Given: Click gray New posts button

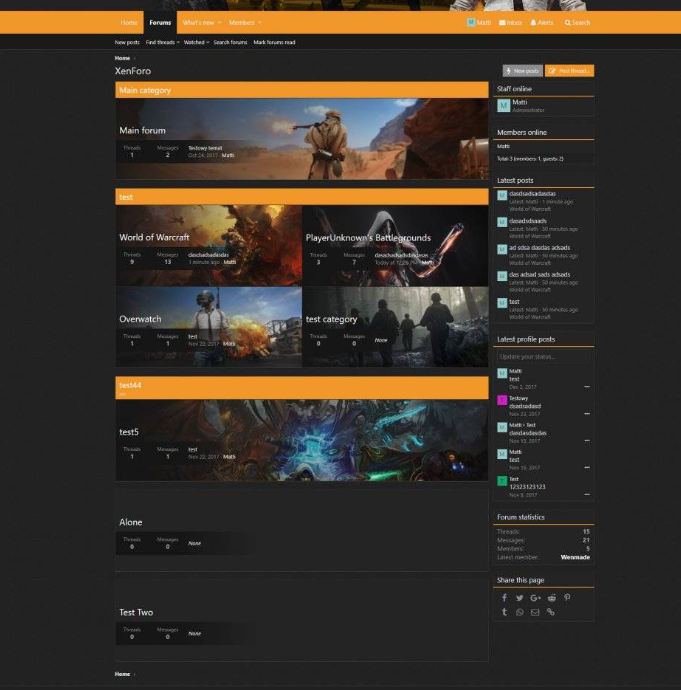Looking at the screenshot, I should coord(523,71).
